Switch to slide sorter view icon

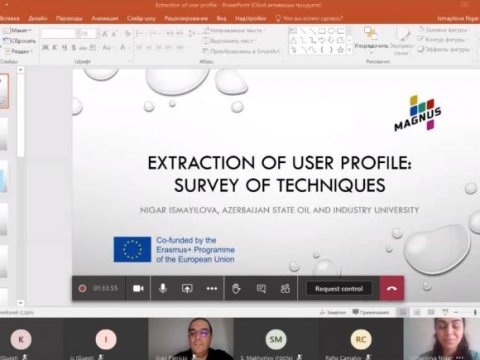(417, 312)
